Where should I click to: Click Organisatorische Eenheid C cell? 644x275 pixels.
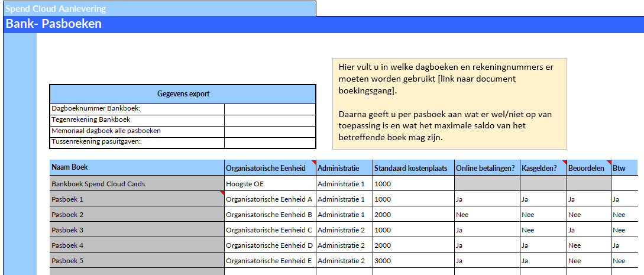click(x=270, y=230)
